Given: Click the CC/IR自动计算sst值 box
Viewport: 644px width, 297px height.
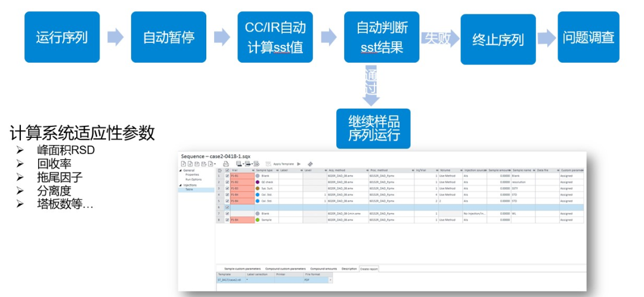Looking at the screenshot, I should tap(275, 37).
